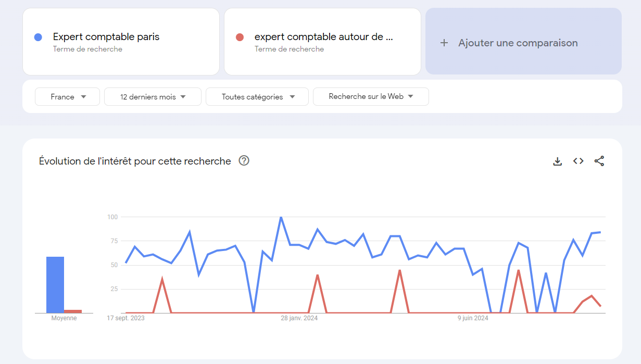Download the interest chart data as CSV
This screenshot has height=364, width=641.
click(x=557, y=161)
